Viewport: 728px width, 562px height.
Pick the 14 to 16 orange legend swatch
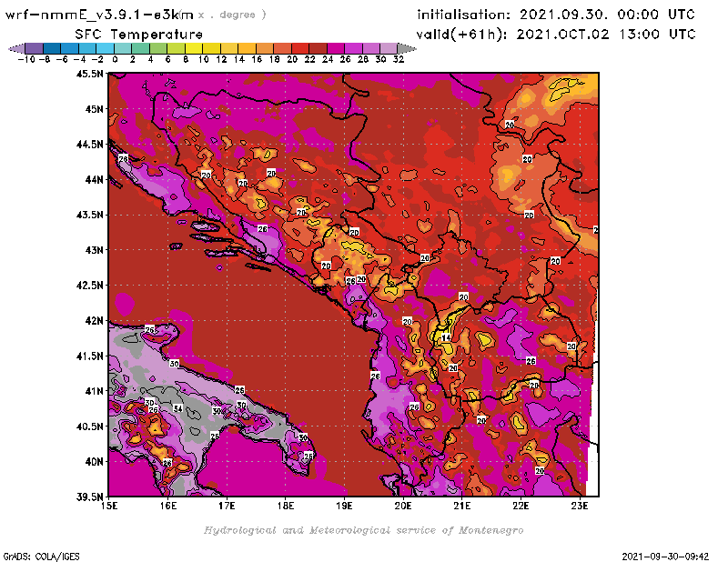click(x=247, y=48)
